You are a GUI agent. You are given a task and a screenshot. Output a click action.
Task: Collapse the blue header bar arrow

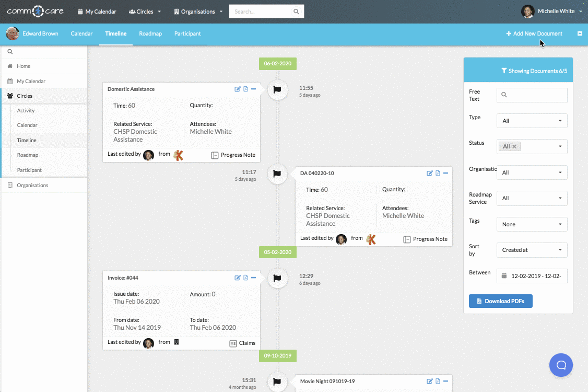pos(580,33)
